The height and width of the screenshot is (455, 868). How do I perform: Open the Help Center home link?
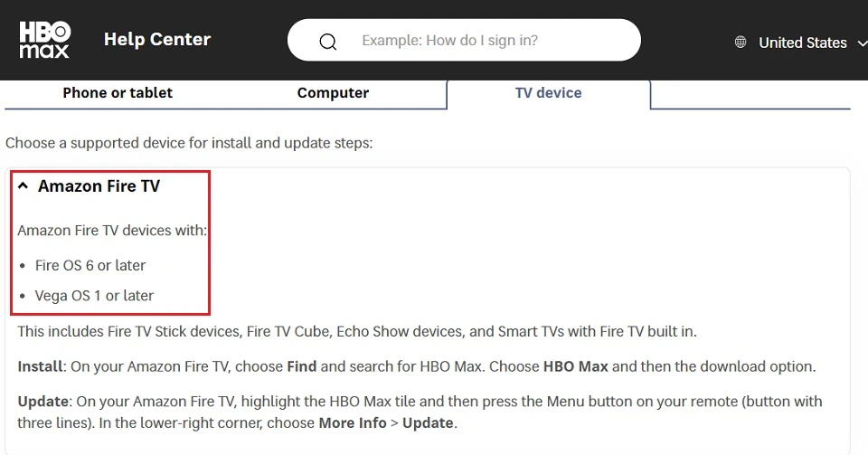click(x=157, y=39)
